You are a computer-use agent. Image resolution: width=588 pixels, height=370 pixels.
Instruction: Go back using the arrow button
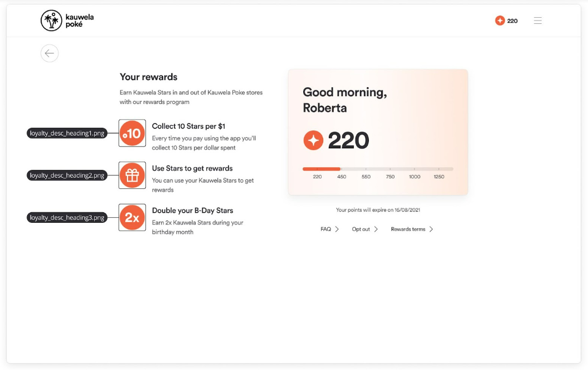50,53
